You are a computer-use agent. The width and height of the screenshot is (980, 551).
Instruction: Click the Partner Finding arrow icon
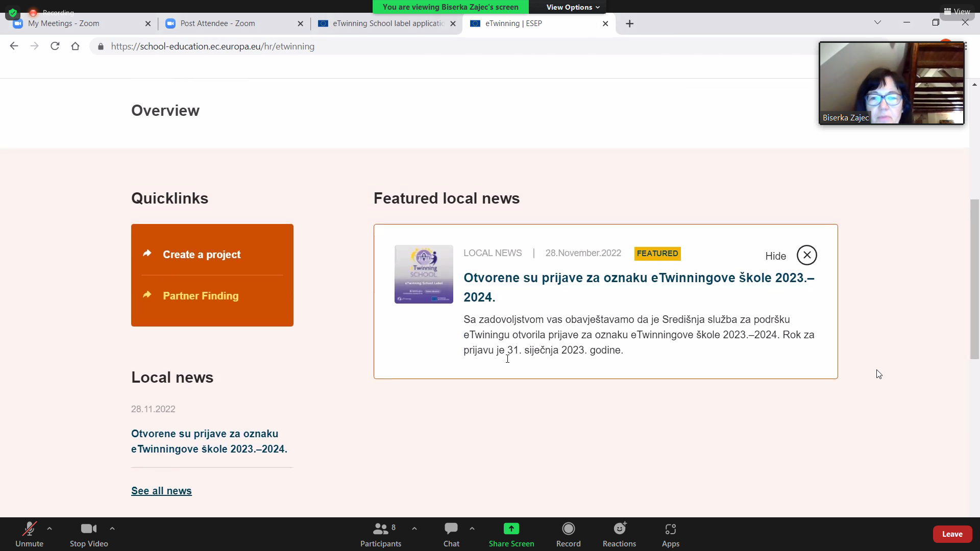[x=148, y=294]
